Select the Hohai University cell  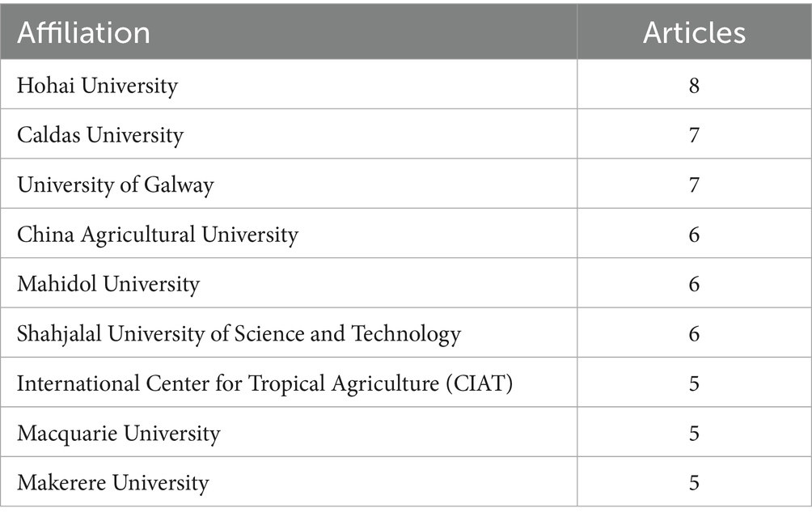[97, 85]
